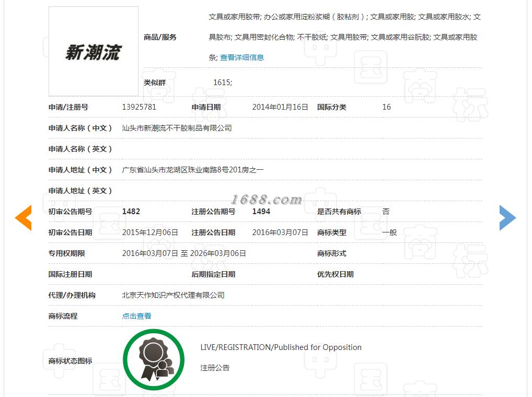Screen dimensions: 532x397
Task: Select international class value 16
Action: (x=386, y=107)
